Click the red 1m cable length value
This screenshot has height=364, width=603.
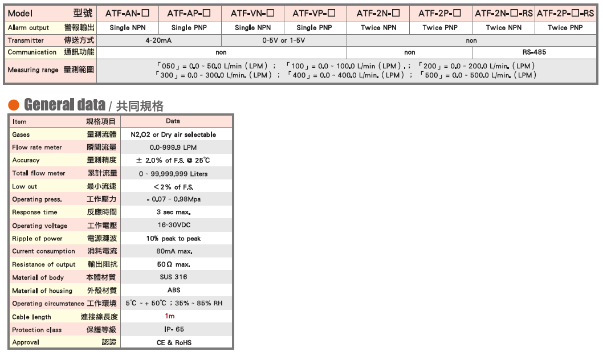169,316
